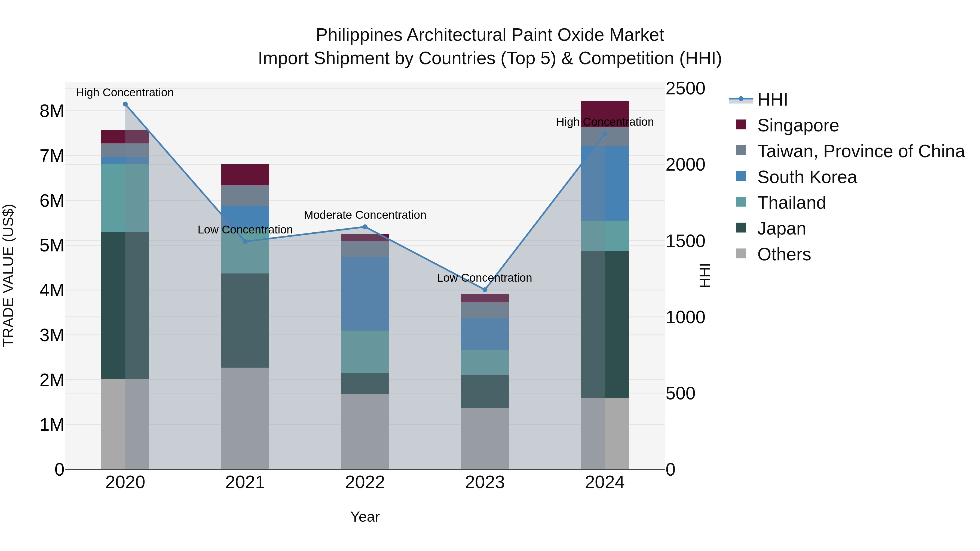This screenshot has width=980, height=551.
Task: Click the Japan segment of 2021 bar
Action: click(x=245, y=321)
